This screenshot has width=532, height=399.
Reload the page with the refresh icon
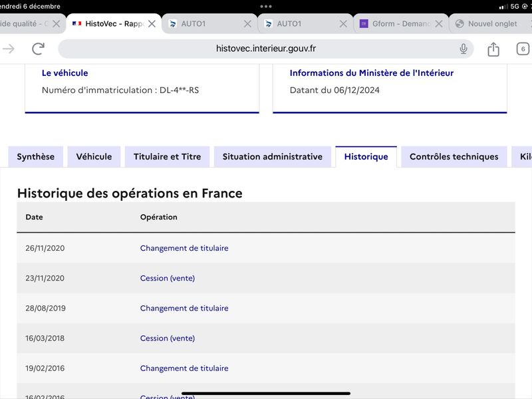[x=38, y=49]
